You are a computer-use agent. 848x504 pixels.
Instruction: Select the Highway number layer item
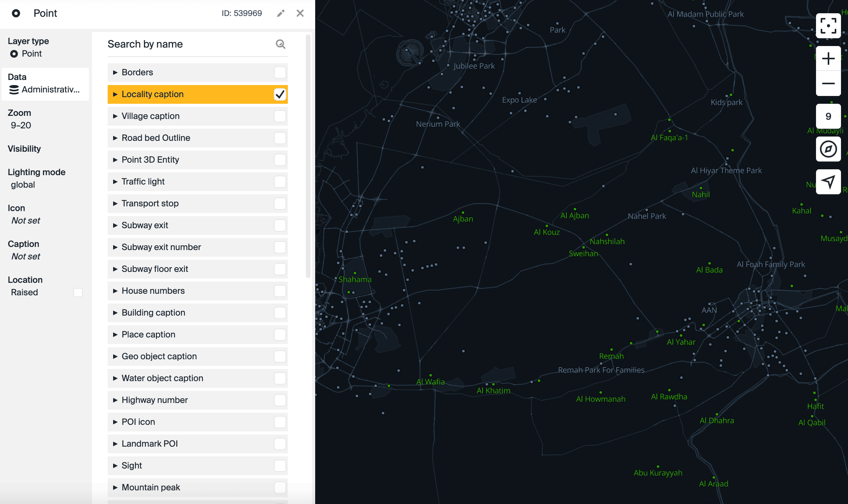tap(155, 400)
